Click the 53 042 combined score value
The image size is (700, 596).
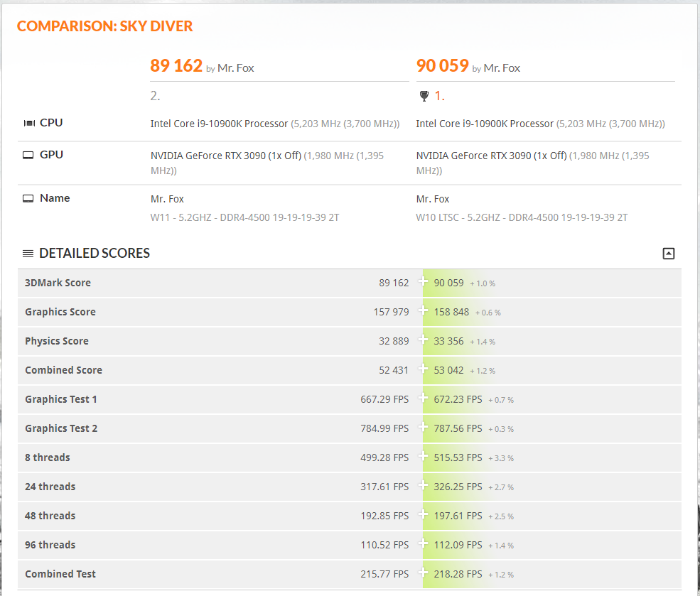point(448,370)
